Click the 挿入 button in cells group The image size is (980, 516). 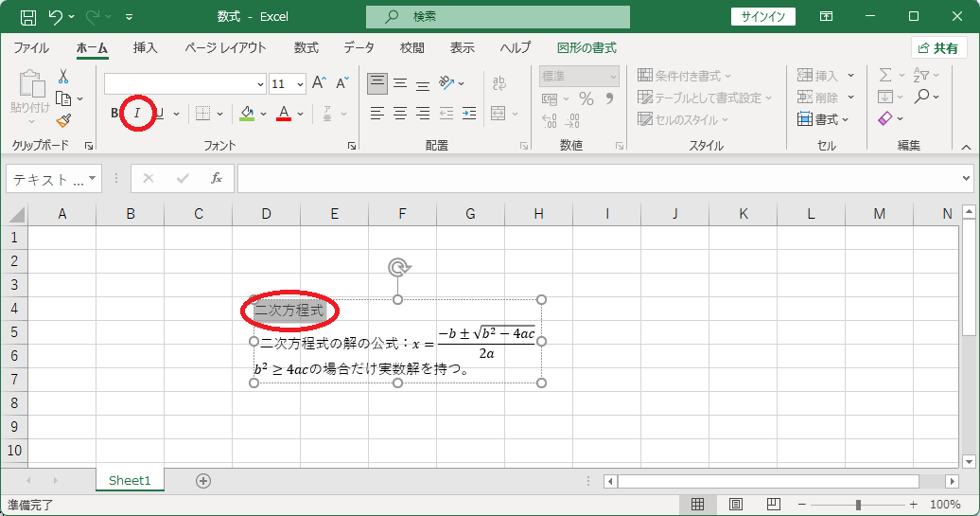click(826, 76)
